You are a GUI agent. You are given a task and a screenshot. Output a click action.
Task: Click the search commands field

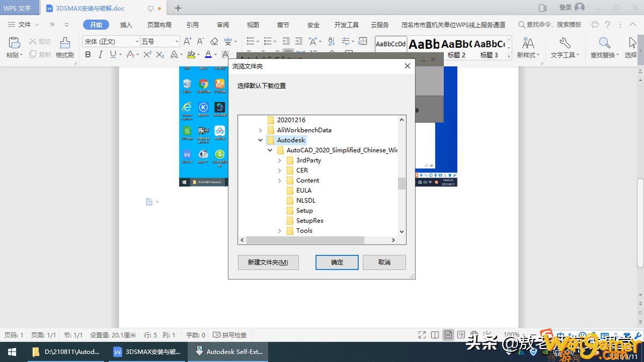[x=550, y=25]
